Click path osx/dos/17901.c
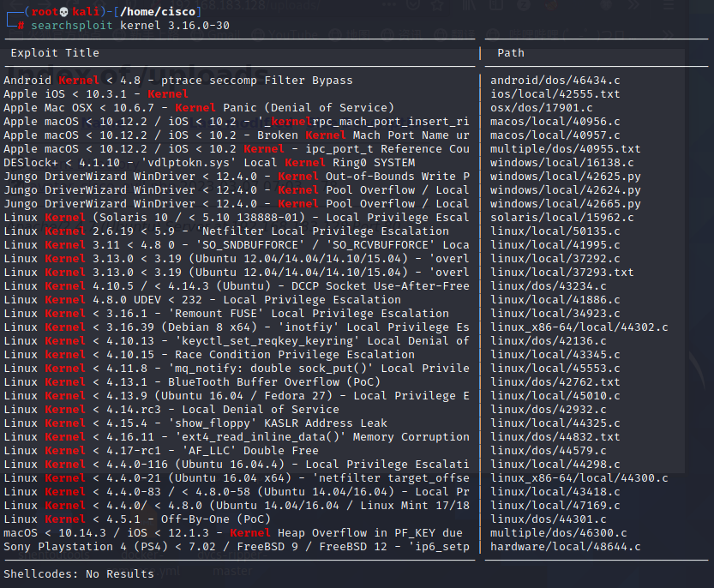This screenshot has width=714, height=588. (x=542, y=108)
